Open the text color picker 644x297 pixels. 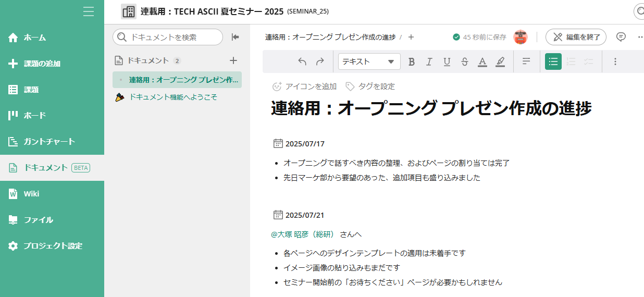[x=482, y=61]
